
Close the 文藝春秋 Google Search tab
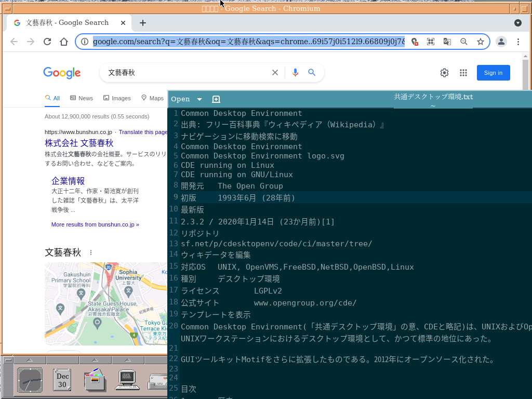[123, 23]
